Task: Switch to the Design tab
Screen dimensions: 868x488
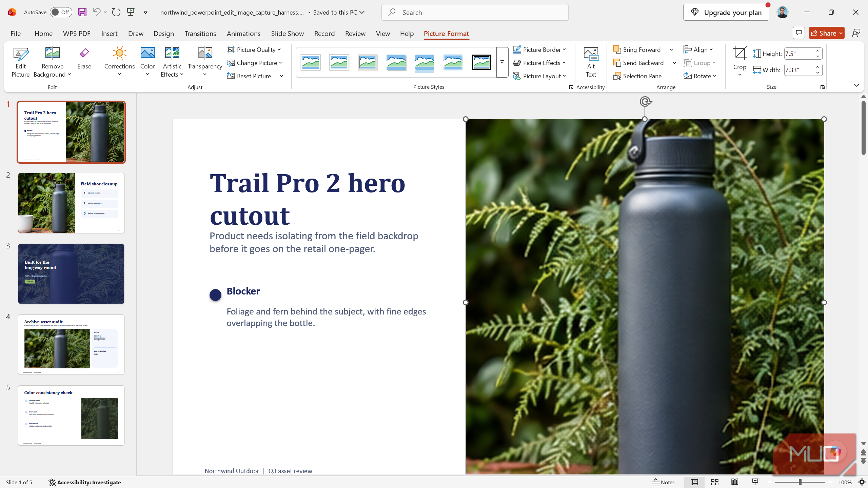Action: [x=163, y=33]
